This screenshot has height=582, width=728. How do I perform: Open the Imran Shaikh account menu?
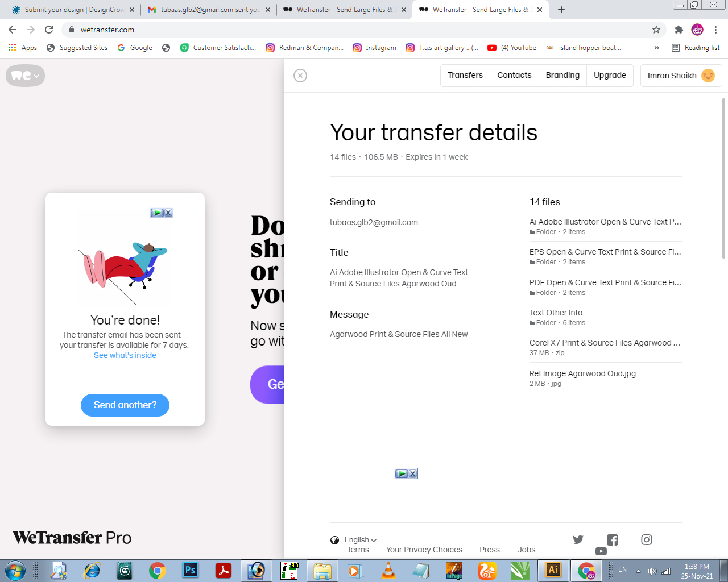[x=681, y=76]
